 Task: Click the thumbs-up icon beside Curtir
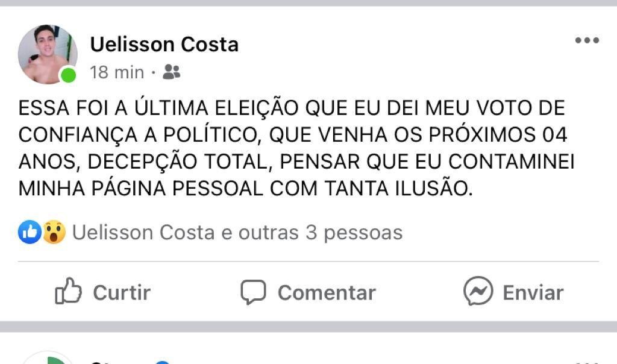68,292
